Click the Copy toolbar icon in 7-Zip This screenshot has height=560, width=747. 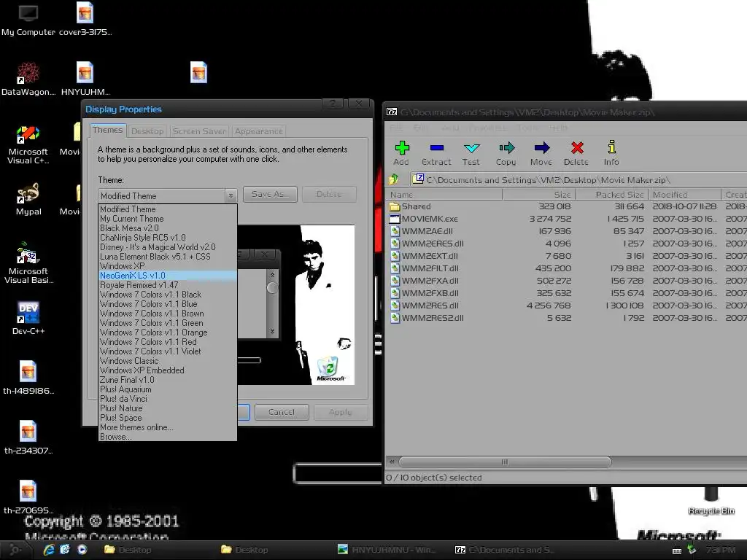(x=506, y=148)
